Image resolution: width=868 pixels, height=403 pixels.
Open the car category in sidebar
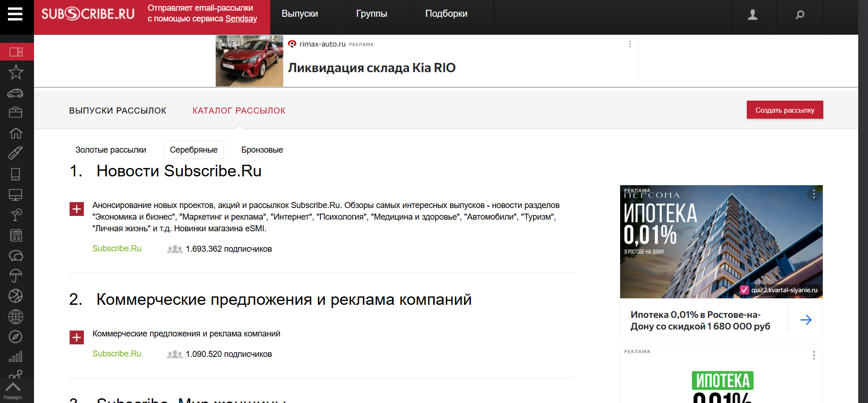click(x=16, y=93)
